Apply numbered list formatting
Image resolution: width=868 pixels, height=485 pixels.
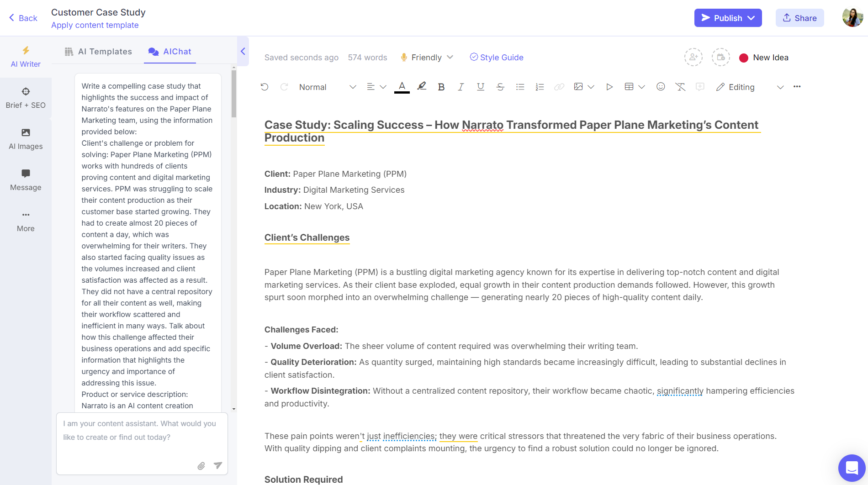click(x=540, y=87)
